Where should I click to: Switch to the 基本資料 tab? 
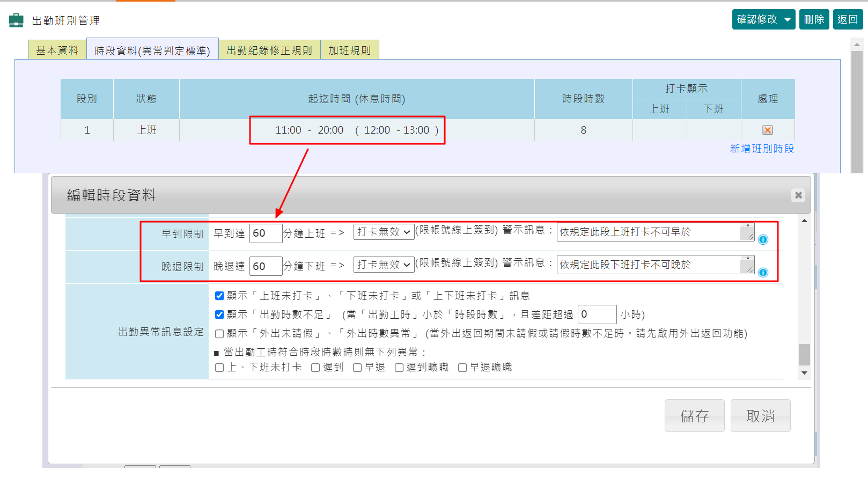tap(57, 49)
